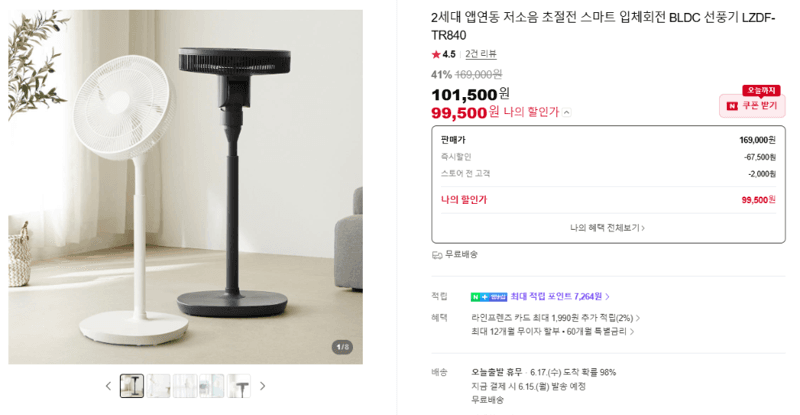This screenshot has width=800, height=415.
Task: Expand 최대 12개월 무이자 할부 info
Action: 552,332
